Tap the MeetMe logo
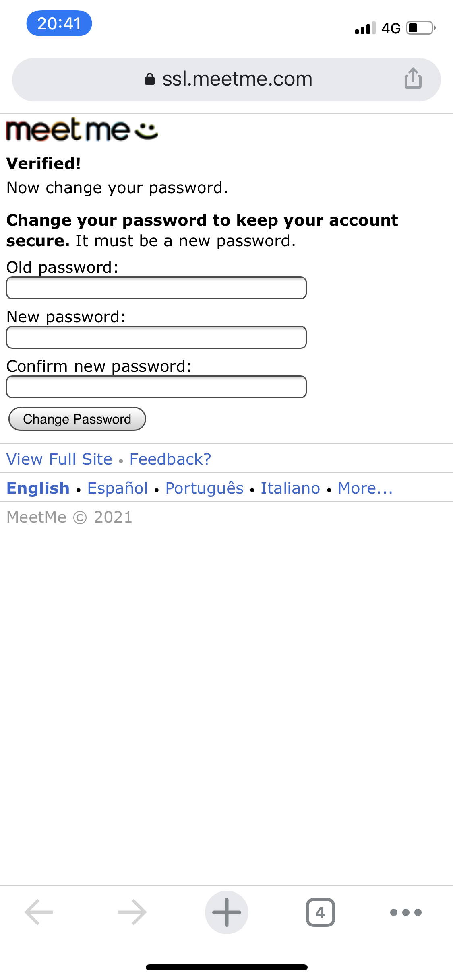Screen dimensions: 453x980 82,130
